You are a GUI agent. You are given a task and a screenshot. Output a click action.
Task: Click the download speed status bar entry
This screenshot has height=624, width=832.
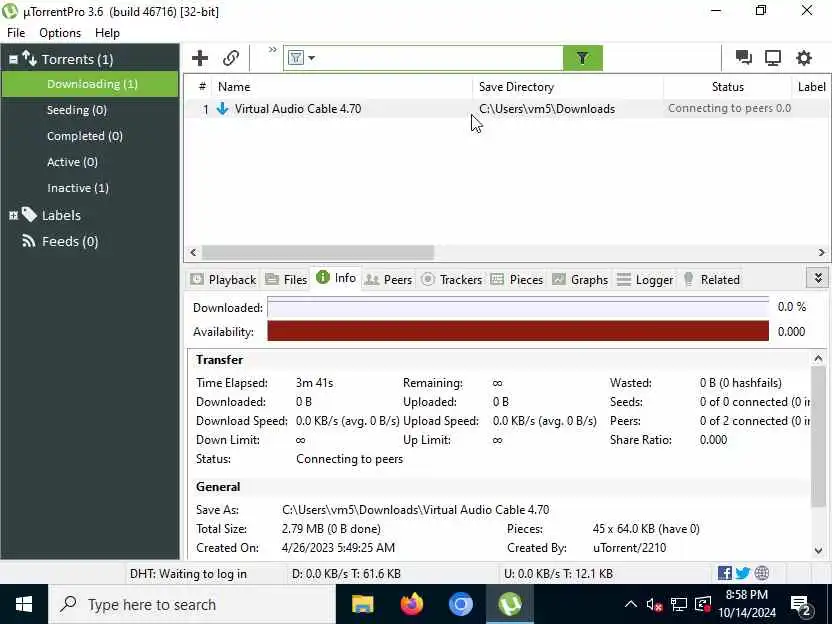coord(346,574)
